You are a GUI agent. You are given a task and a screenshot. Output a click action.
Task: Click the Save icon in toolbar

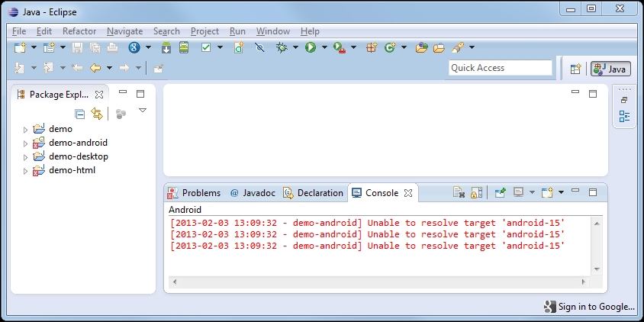coord(77,47)
